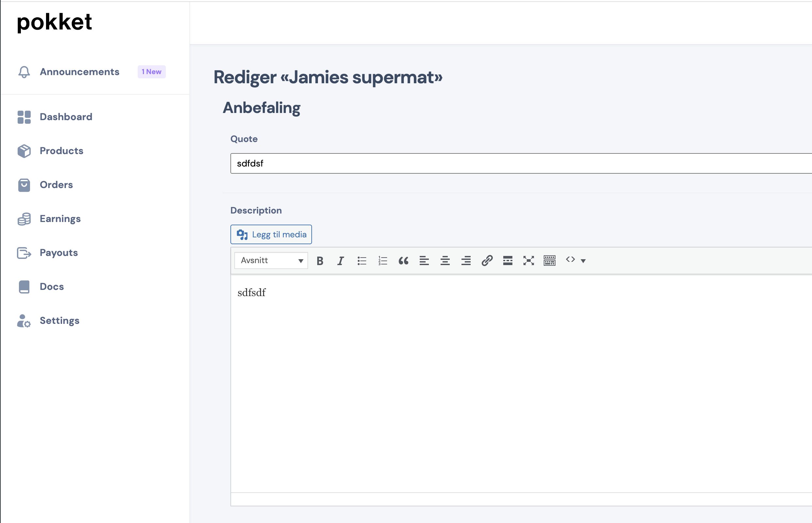
Task: Click the Earnings coins icon
Action: 24,219
